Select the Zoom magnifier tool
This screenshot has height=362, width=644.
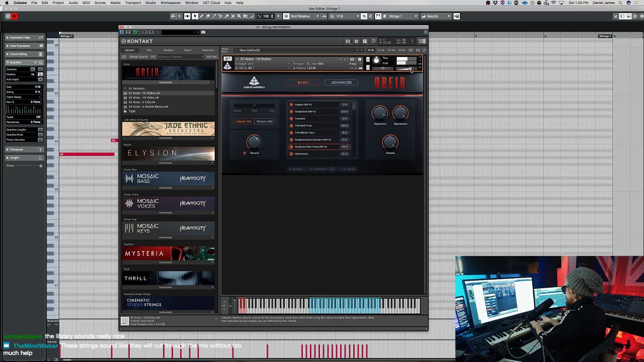(x=239, y=16)
